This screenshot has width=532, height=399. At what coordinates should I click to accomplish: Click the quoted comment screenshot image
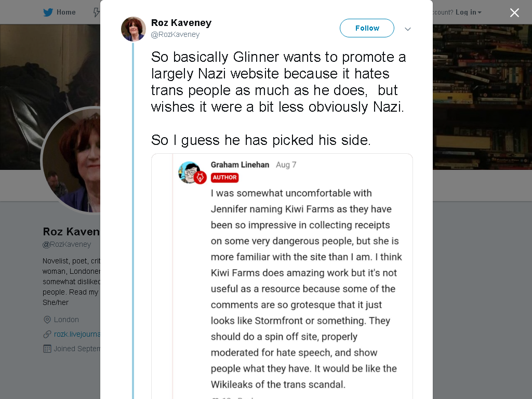(282, 276)
